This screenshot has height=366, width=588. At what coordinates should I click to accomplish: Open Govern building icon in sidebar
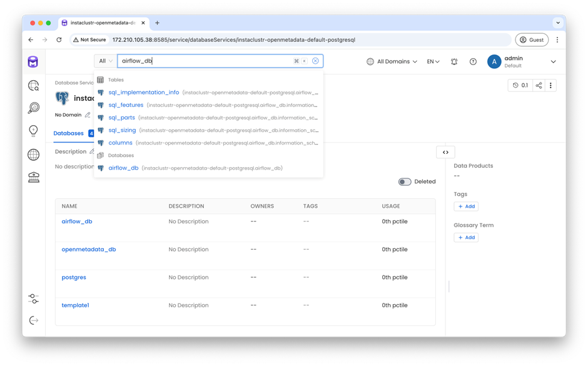point(33,177)
